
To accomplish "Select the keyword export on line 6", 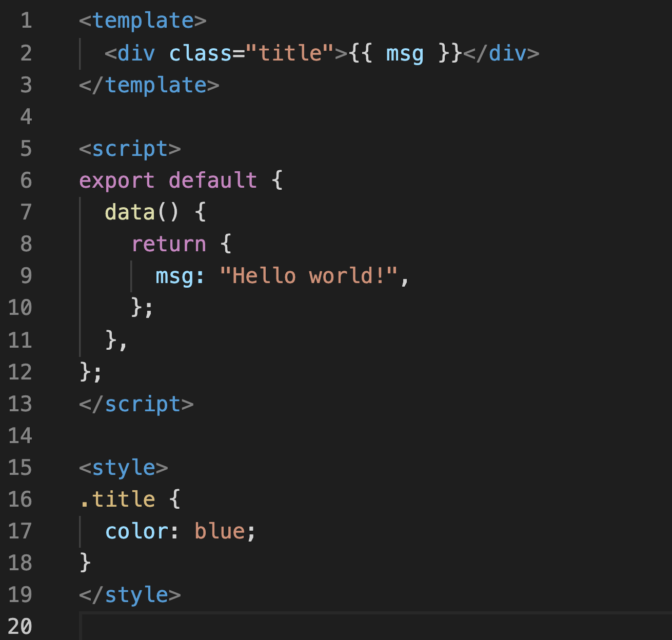I will pos(117,181).
